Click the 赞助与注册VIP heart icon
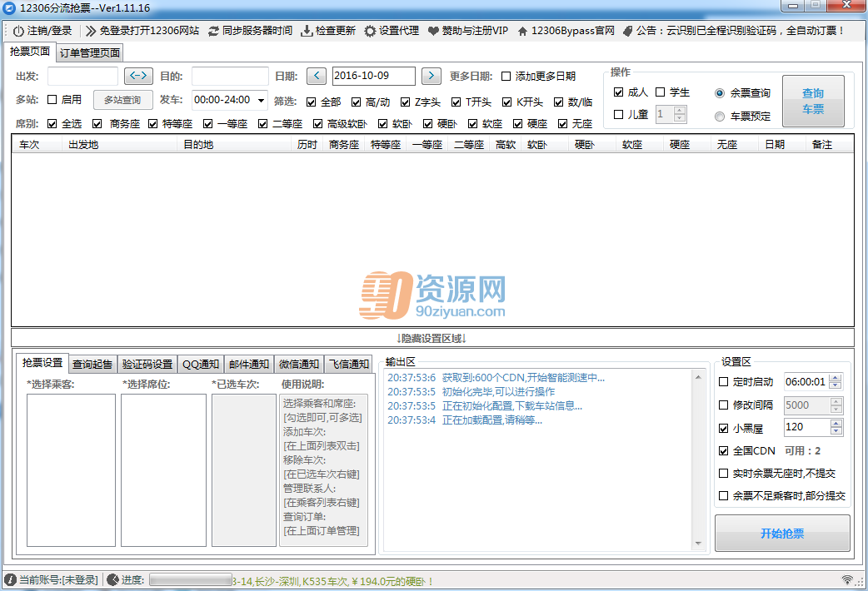This screenshot has height=591, width=868. [433, 31]
